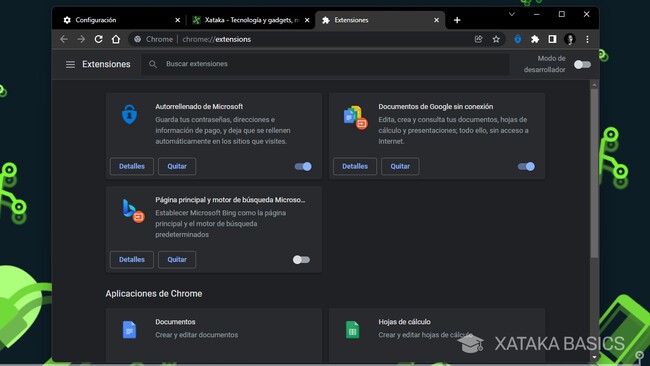
Task: Click the Bing extension icon
Action: [133, 211]
